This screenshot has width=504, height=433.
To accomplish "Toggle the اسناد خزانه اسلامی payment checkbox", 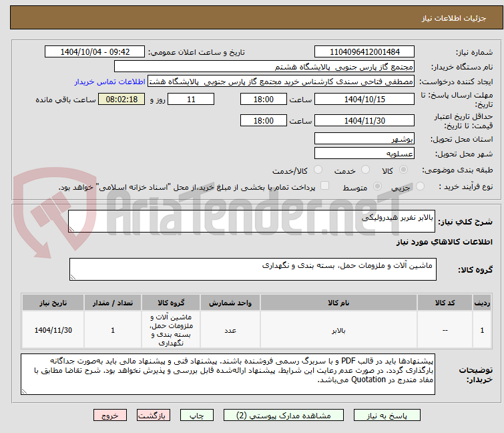I will [x=325, y=186].
